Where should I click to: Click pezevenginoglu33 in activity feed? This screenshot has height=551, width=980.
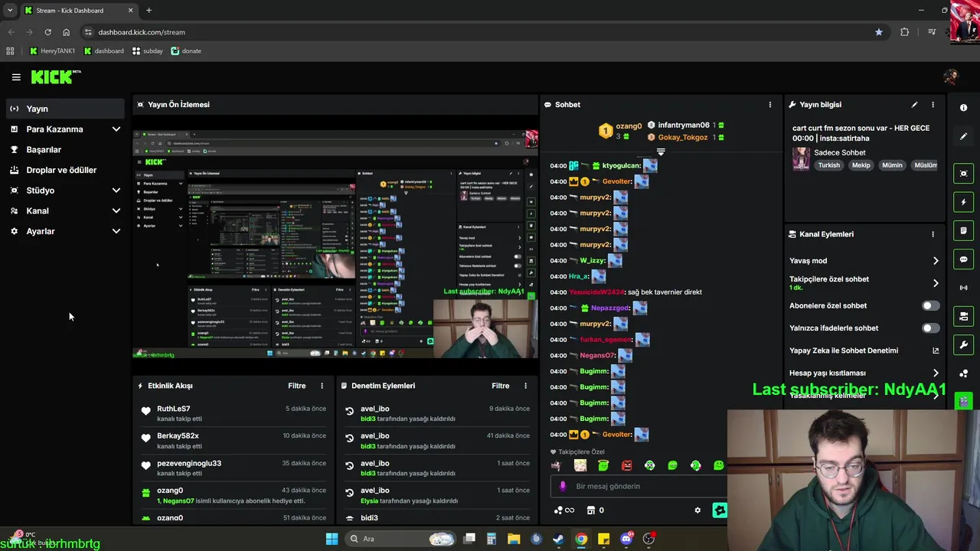tap(189, 463)
